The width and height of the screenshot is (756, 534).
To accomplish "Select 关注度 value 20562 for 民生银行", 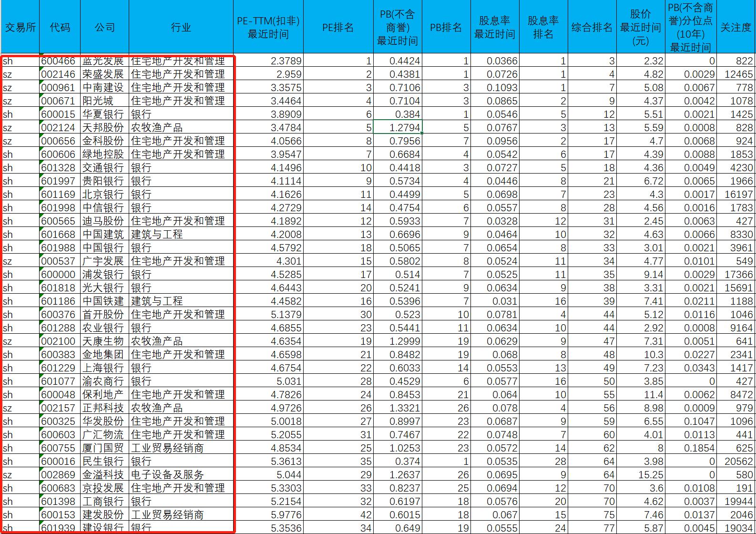I will coord(736,461).
